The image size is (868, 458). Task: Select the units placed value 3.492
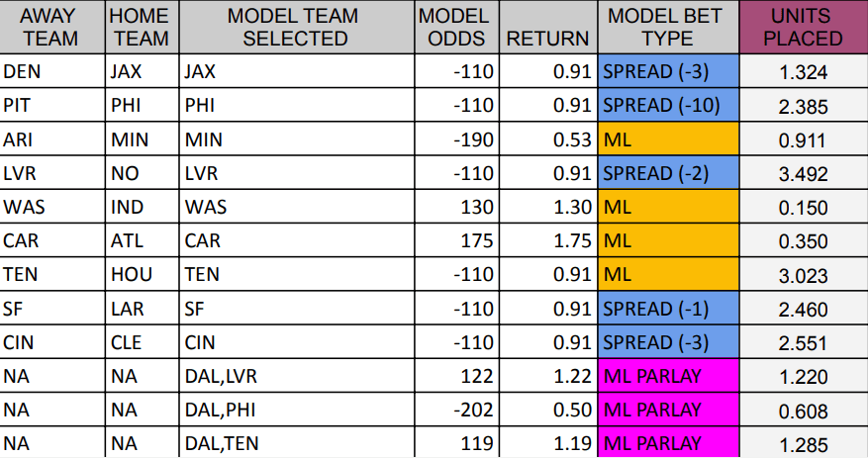click(803, 173)
